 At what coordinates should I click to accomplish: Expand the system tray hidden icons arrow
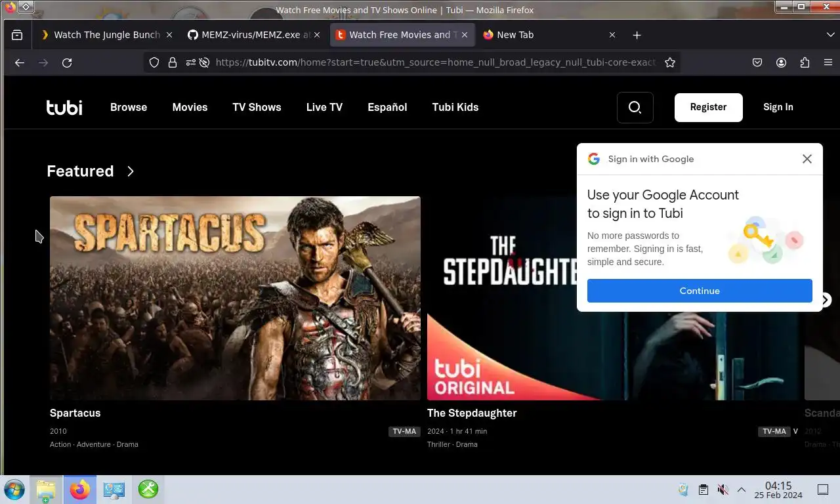tap(742, 490)
